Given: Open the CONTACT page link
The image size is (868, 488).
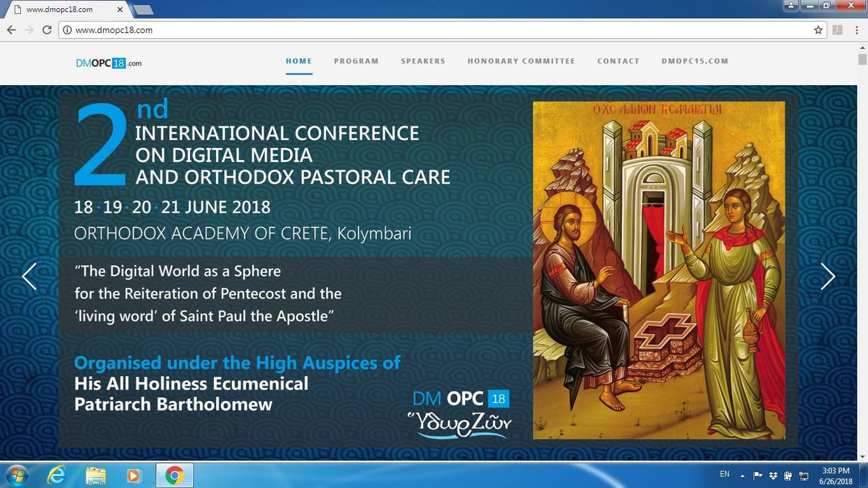Looking at the screenshot, I should pos(618,61).
